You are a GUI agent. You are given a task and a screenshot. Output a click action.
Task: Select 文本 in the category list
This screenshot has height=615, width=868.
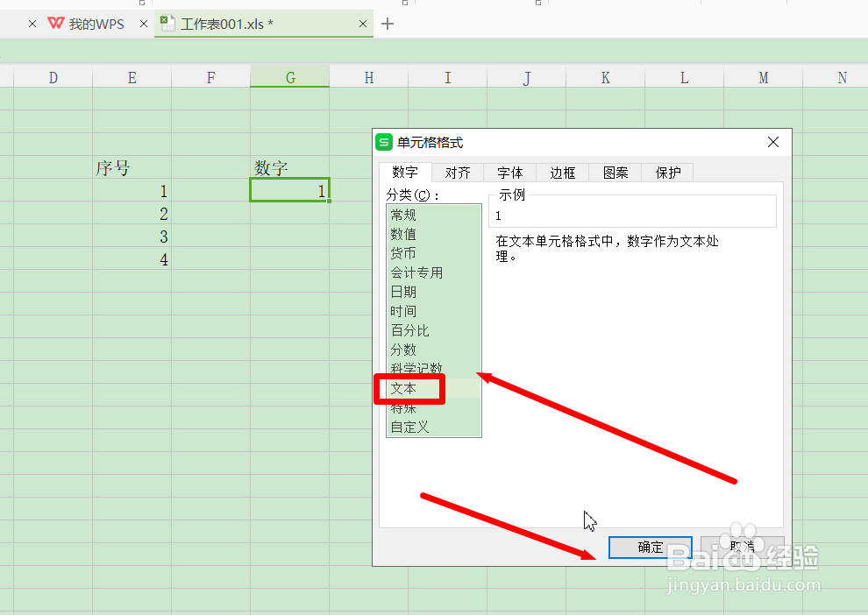click(403, 388)
